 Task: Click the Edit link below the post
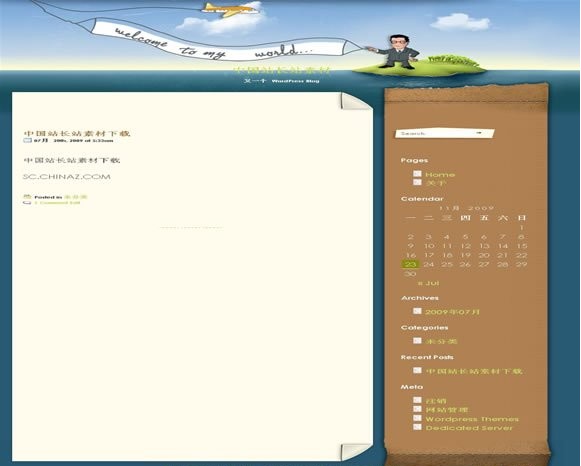[75, 203]
